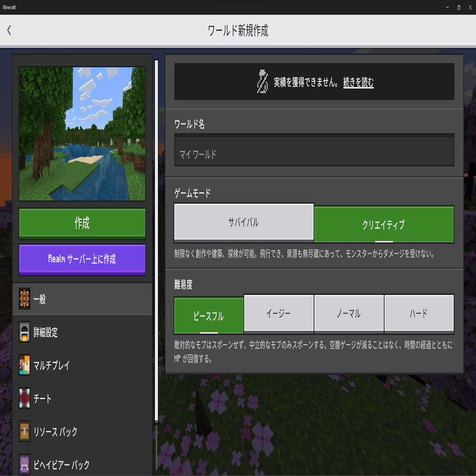476x476 pixels.
Task: Select the リソース パック tab
Action: 82,431
